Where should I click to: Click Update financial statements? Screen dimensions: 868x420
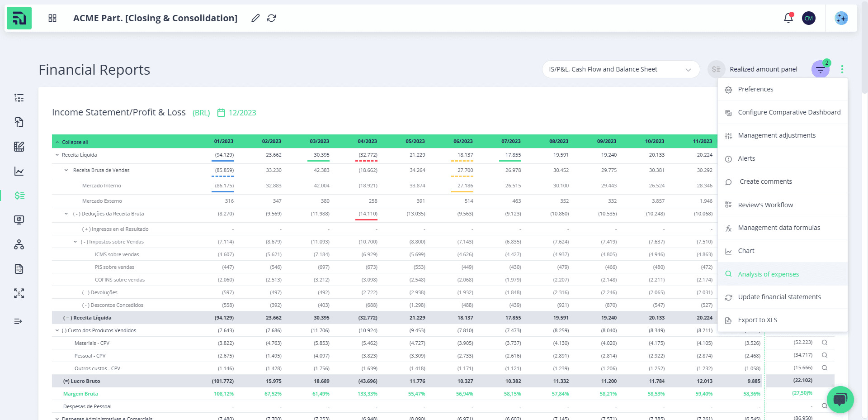(783, 297)
